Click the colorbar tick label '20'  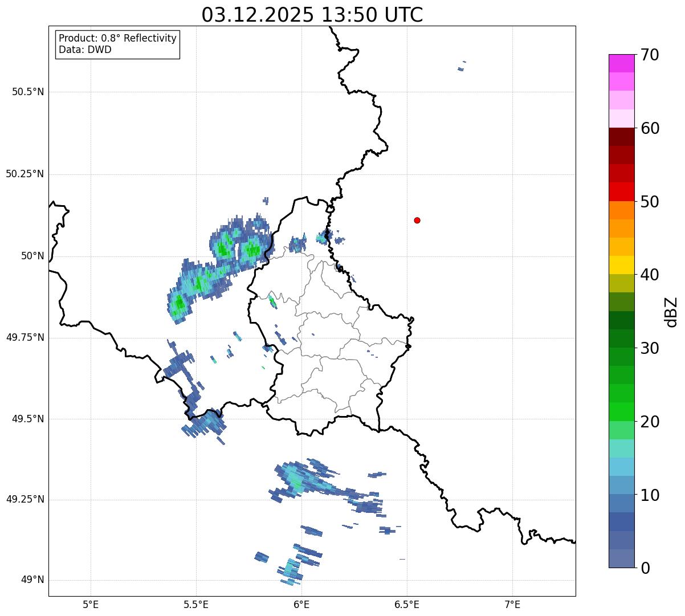649,422
